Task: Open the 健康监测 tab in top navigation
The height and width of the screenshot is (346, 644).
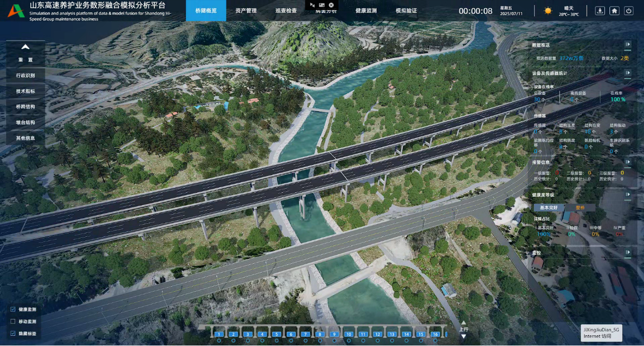Action: [366, 11]
